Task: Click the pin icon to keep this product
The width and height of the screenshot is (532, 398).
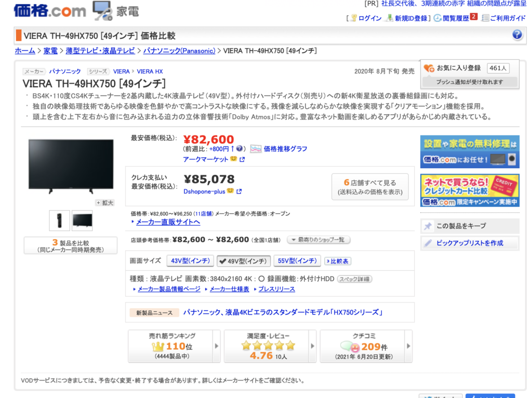Action: (x=428, y=226)
